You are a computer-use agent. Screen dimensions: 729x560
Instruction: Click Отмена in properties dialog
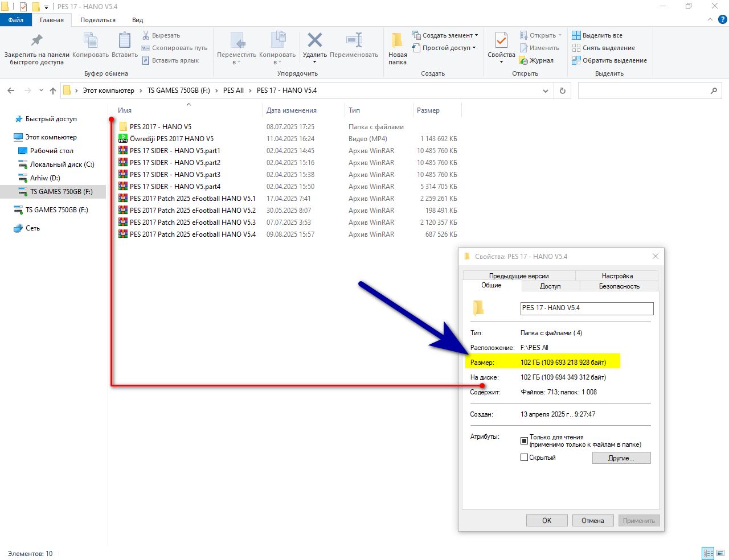pyautogui.click(x=593, y=521)
